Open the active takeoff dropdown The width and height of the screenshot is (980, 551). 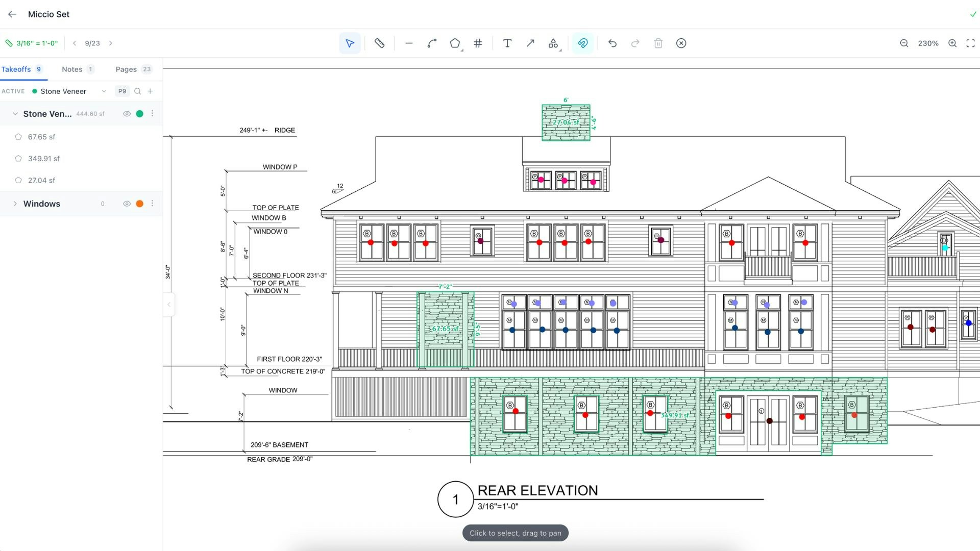pyautogui.click(x=104, y=91)
